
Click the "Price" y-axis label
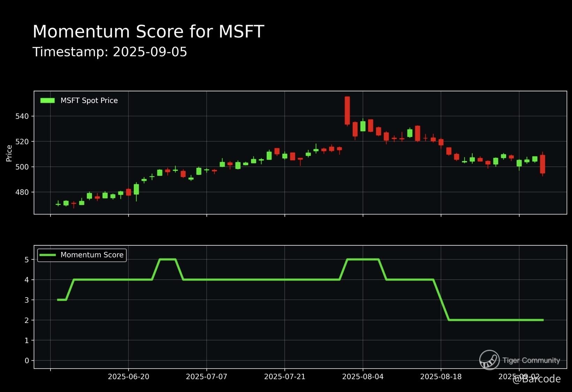tap(9, 153)
